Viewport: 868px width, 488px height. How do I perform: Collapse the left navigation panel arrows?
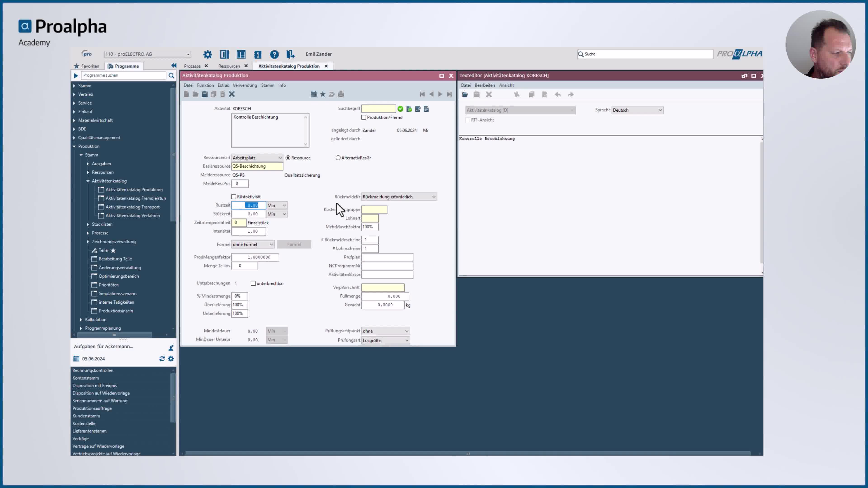174,66
